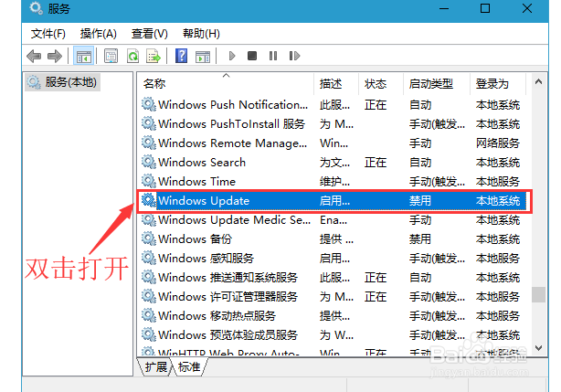Viewport: 561px width, 392px height.
Task: Toggle the show/hide action pane icon
Action: 203,57
